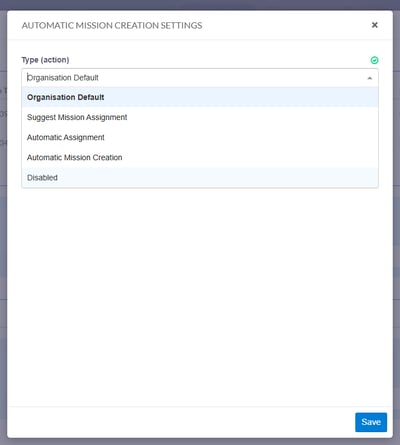
Task: Focus the Type (action) search input field
Action: pos(200,78)
